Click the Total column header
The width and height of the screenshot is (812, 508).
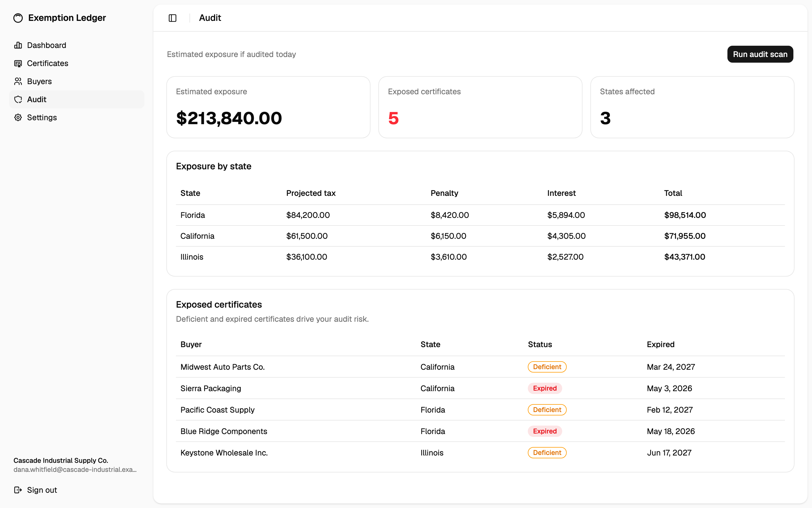coord(673,193)
